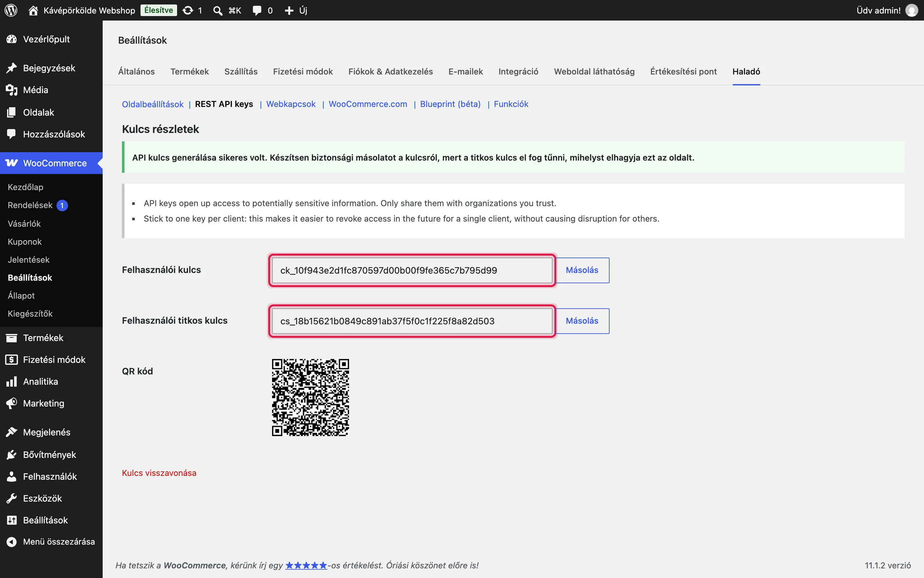Image resolution: width=924 pixels, height=578 pixels.
Task: Click the Analitika bar chart icon
Action: pyautogui.click(x=12, y=381)
